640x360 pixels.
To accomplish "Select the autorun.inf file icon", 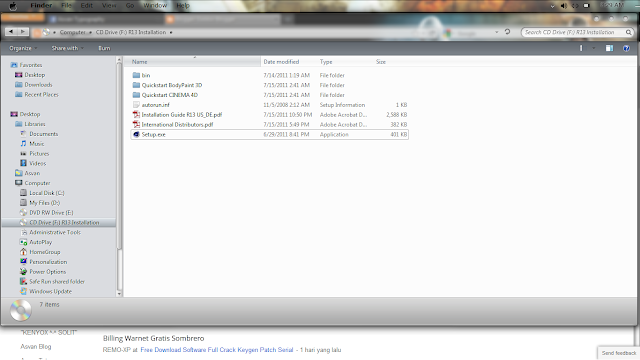I will coord(136,105).
